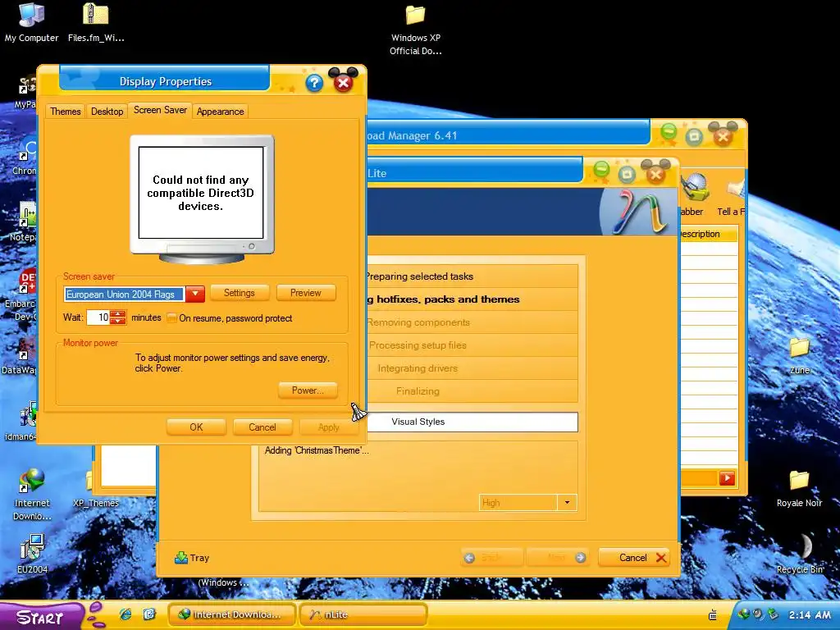This screenshot has height=630, width=840.
Task: Open My Computer desktop icon
Action: coord(31,22)
